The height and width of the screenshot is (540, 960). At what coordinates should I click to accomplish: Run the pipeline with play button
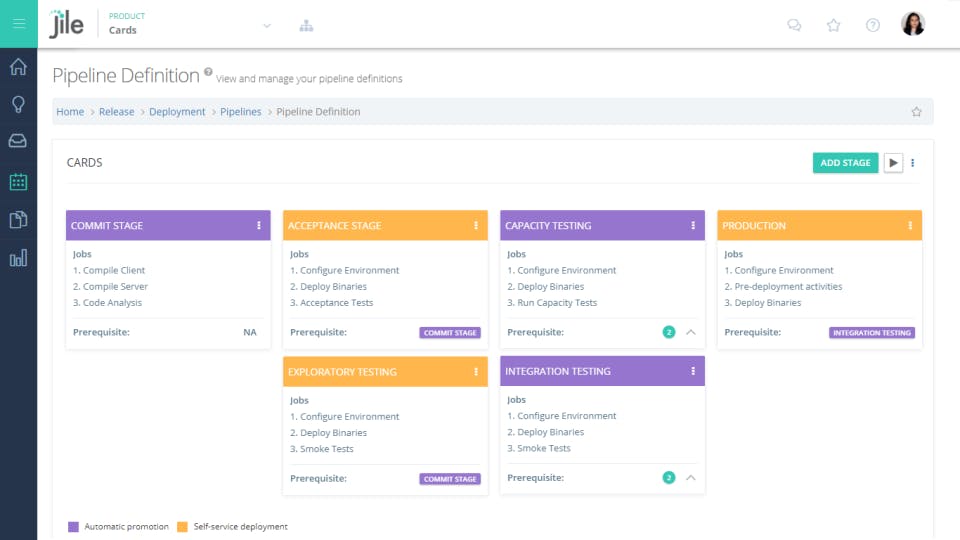pos(893,163)
